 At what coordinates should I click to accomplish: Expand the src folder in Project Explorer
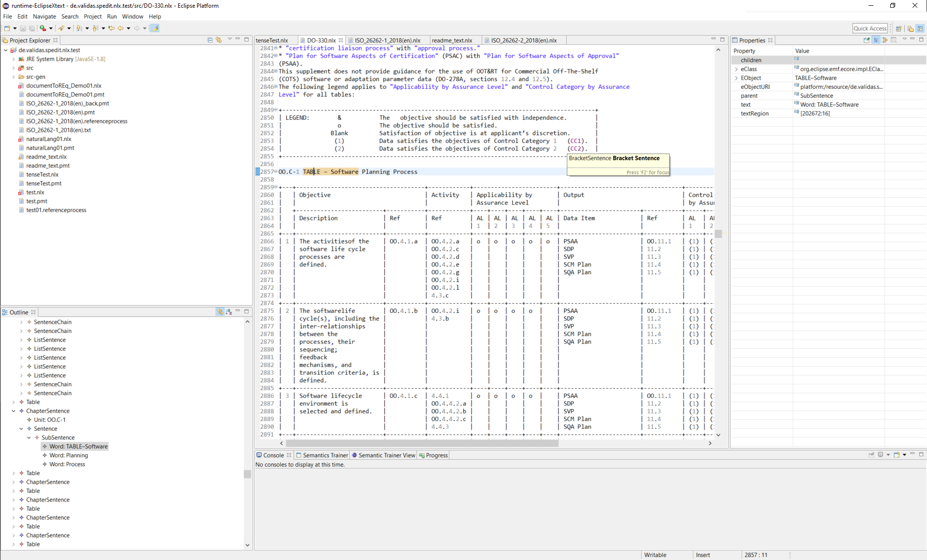click(14, 68)
